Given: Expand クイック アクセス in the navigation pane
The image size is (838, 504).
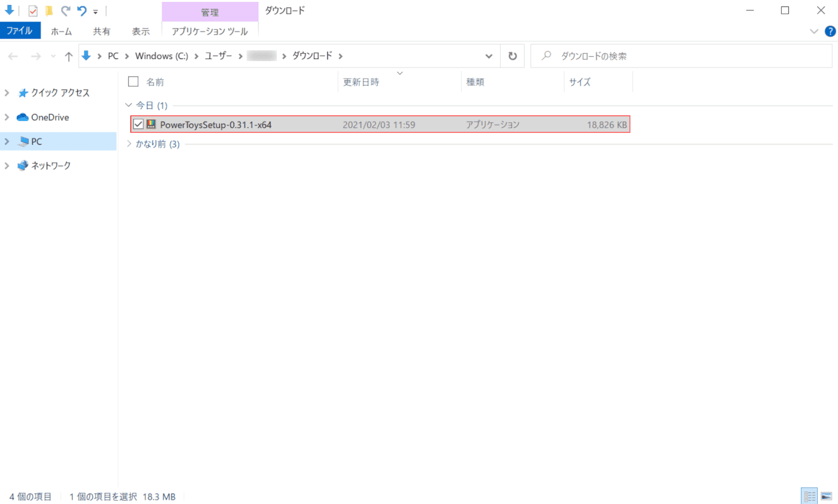Looking at the screenshot, I should (x=7, y=93).
